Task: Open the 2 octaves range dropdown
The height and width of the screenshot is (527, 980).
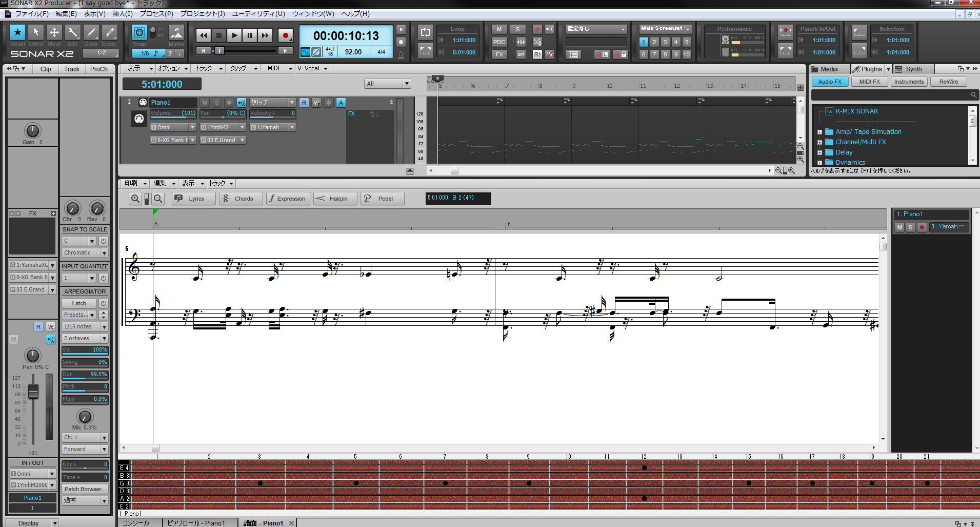Action: tap(85, 338)
